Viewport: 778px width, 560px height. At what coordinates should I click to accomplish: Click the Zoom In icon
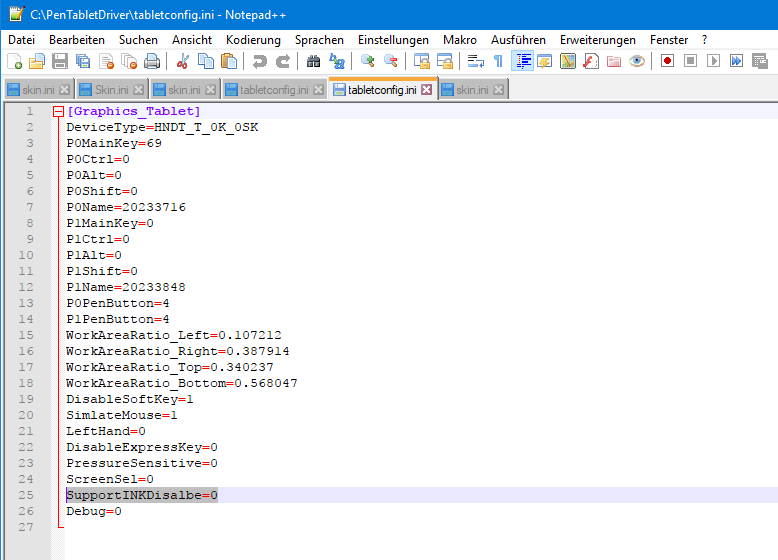(367, 62)
